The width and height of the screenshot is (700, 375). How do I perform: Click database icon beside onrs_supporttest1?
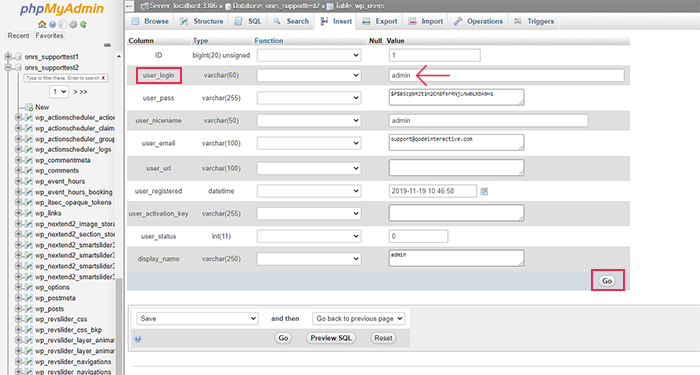point(18,57)
